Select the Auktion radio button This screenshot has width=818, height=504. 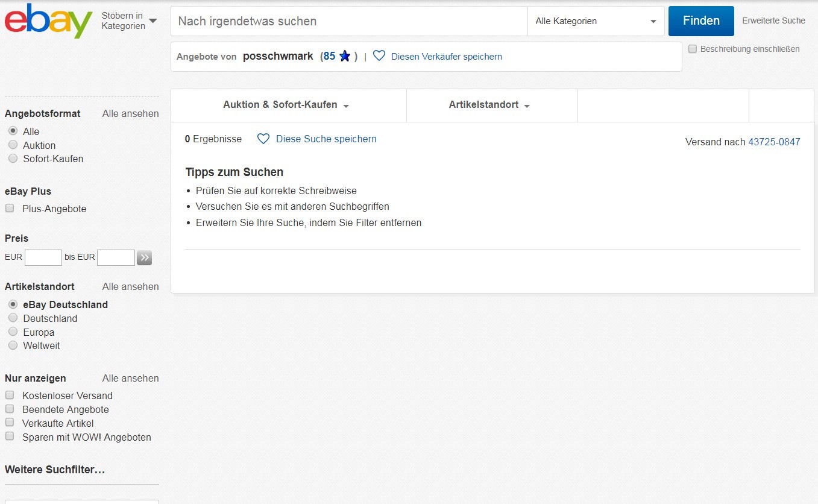(x=13, y=145)
